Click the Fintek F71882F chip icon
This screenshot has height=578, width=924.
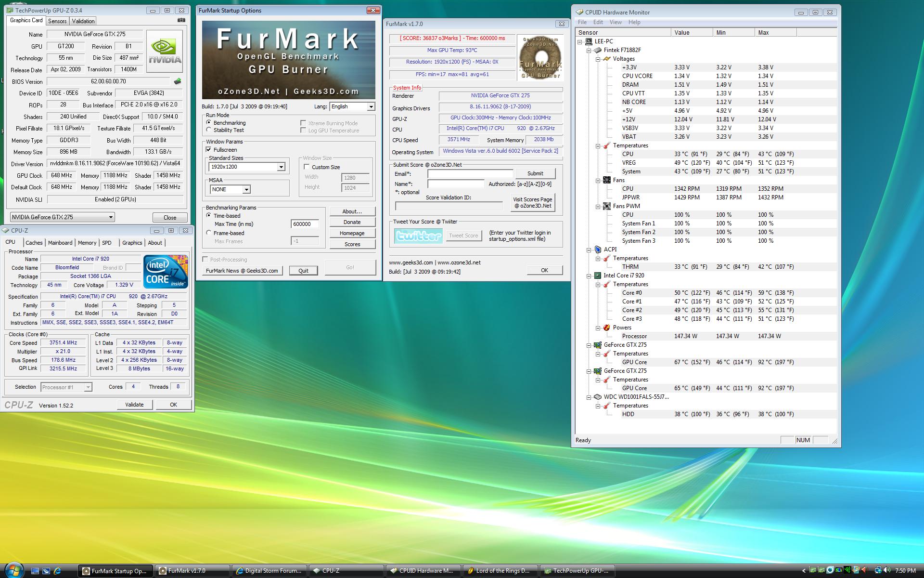(x=598, y=50)
